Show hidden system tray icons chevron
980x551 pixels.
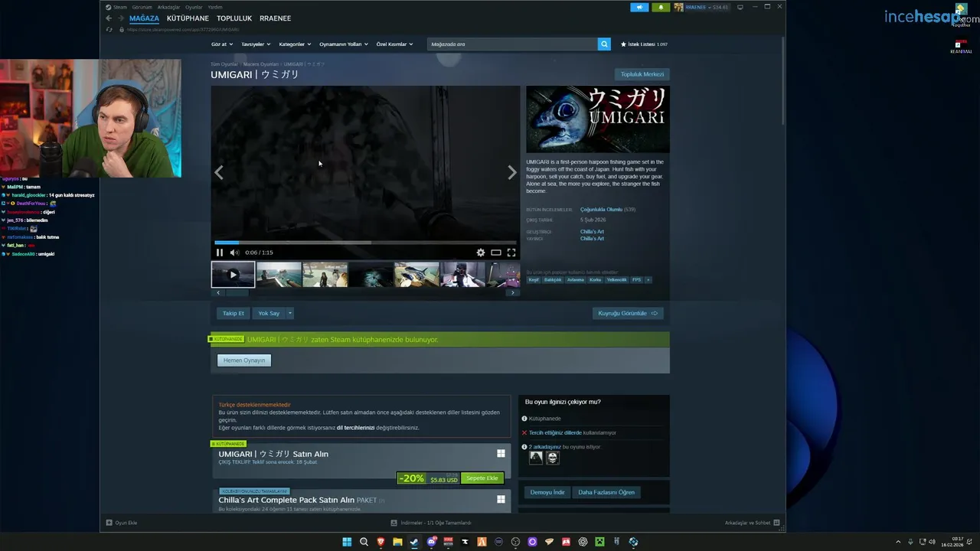pyautogui.click(x=898, y=542)
